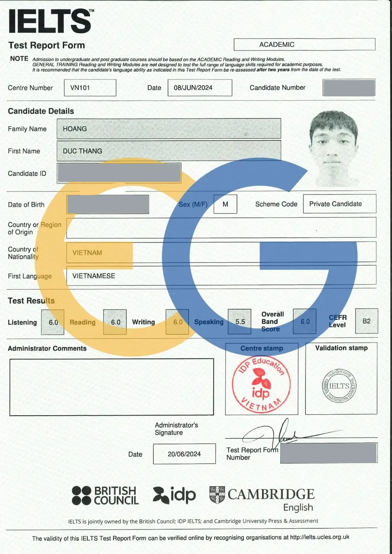
Task: Click the British Council logo
Action: 105,496
